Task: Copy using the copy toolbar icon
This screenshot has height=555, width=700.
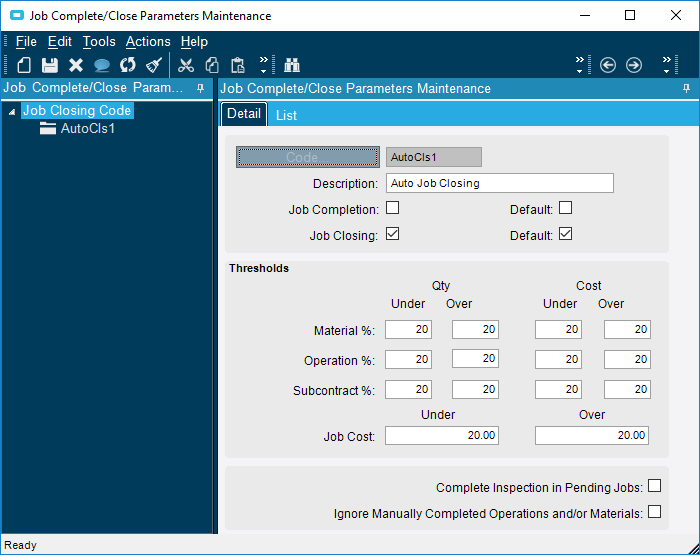Action: [x=212, y=65]
